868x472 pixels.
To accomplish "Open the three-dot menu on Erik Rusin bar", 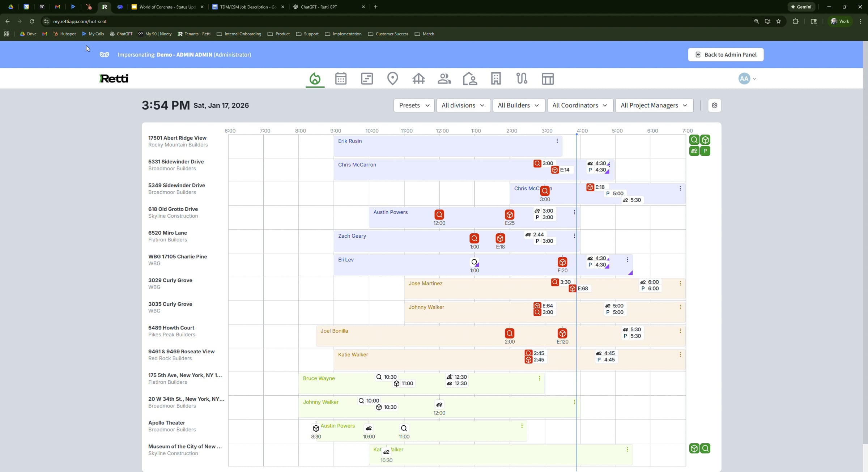I will (x=557, y=141).
